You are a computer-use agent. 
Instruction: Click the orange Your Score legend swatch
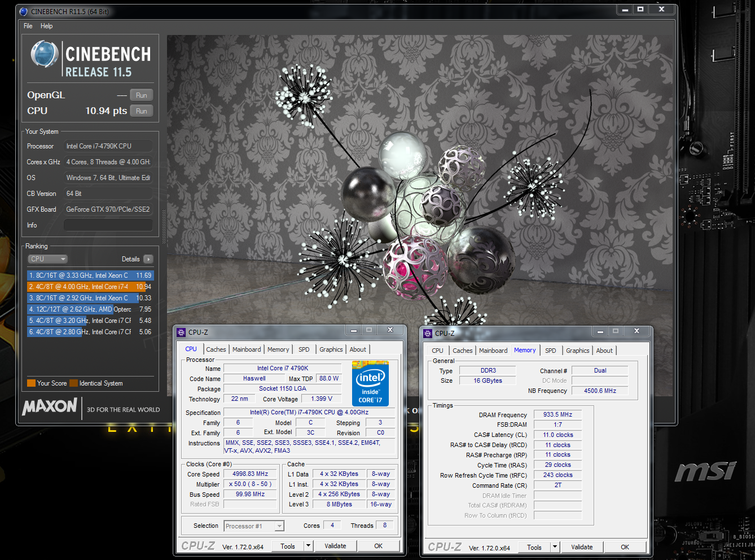tap(31, 383)
